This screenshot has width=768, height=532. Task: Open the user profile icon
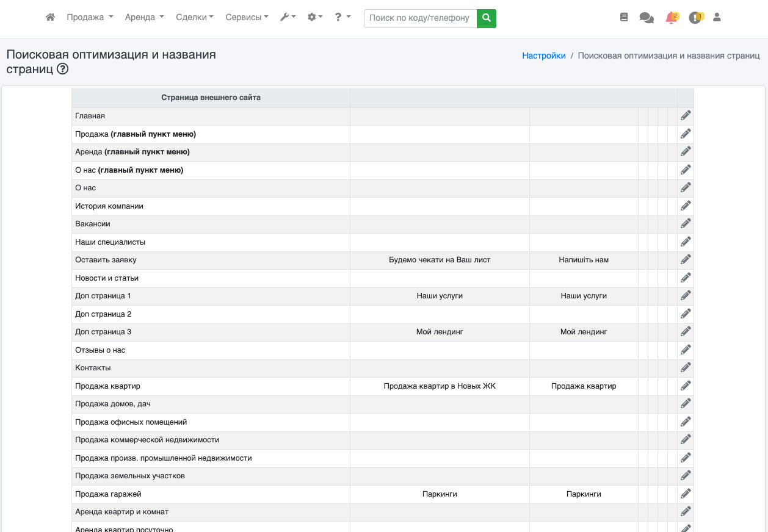point(717,18)
